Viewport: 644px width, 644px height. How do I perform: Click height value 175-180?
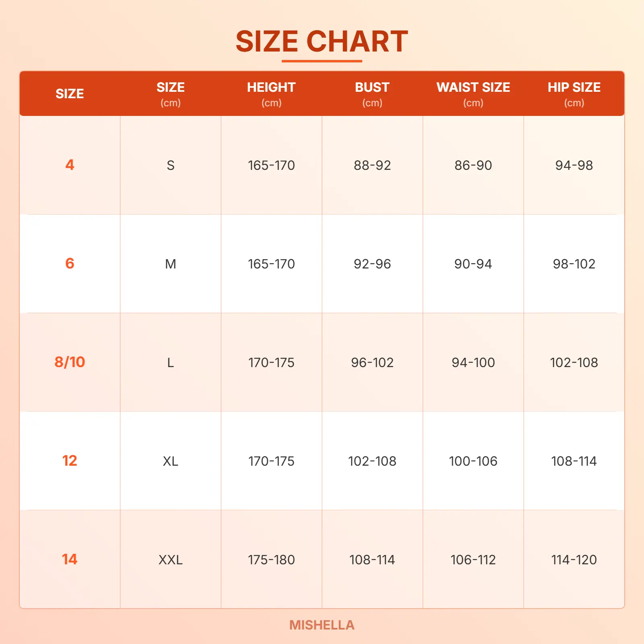click(271, 559)
